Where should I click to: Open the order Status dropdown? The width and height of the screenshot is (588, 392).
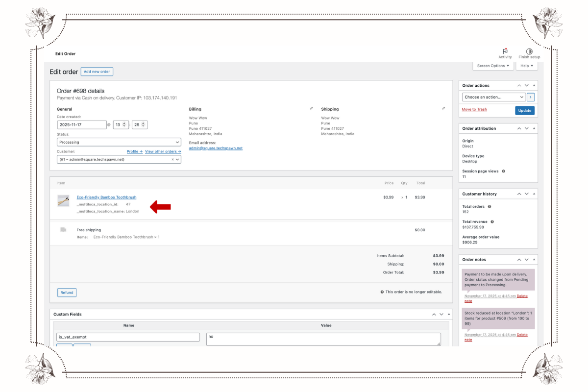(x=119, y=142)
